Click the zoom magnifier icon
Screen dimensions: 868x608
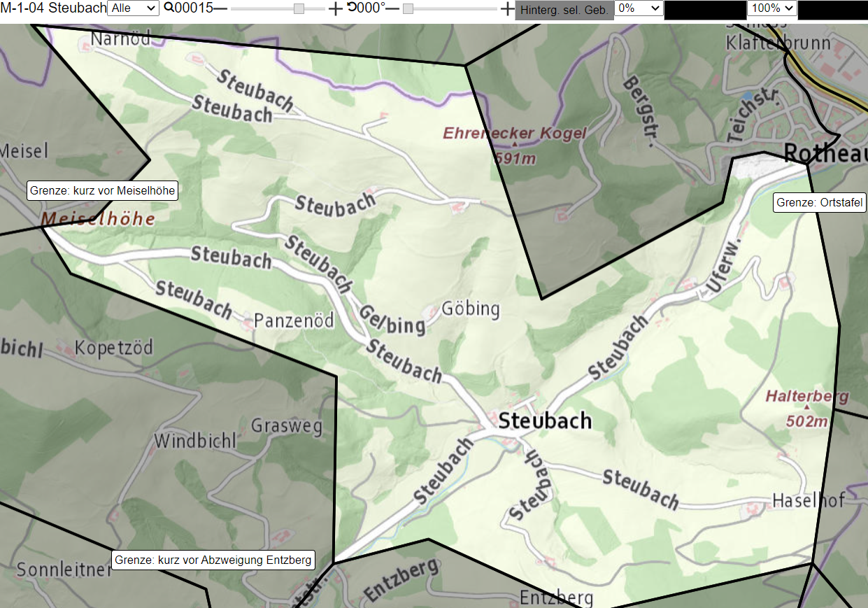(x=169, y=8)
